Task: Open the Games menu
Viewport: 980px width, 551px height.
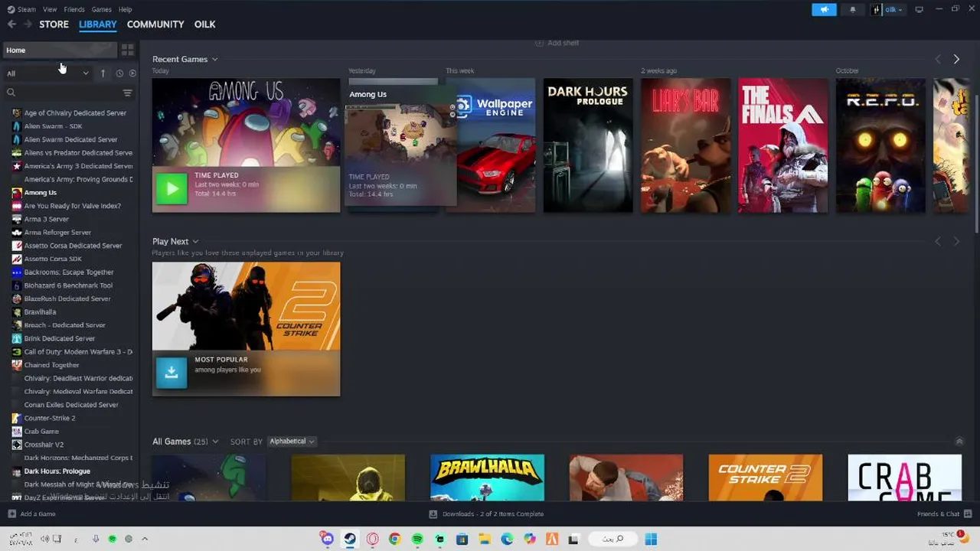Action: [x=102, y=9]
